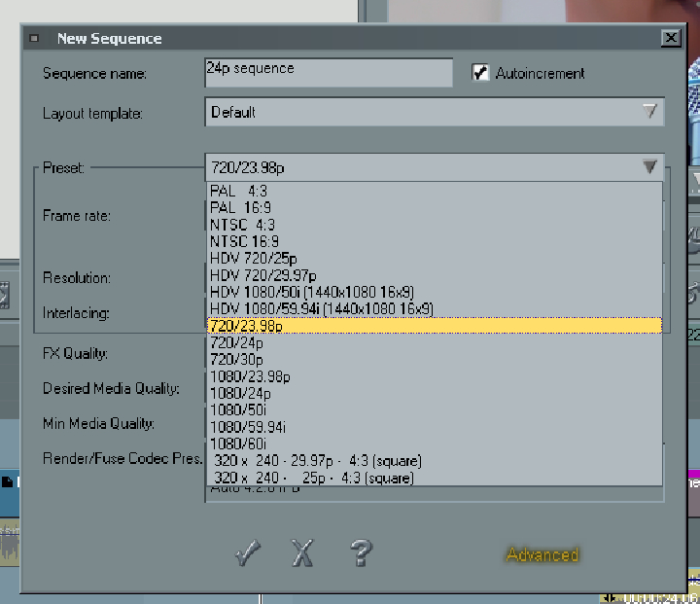The width and height of the screenshot is (700, 604).
Task: Open help with the question mark icon
Action: (360, 553)
